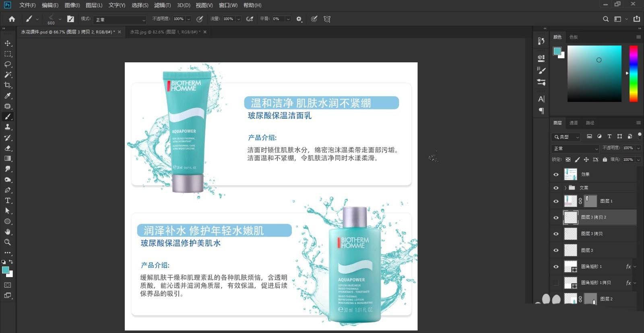Screen dimensions: 644x333
Task: Select the Gradient tool
Action: pyautogui.click(x=8, y=158)
